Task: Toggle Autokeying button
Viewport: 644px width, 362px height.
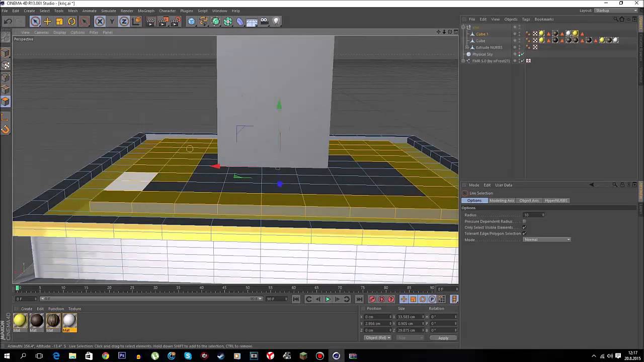Action: point(381,299)
